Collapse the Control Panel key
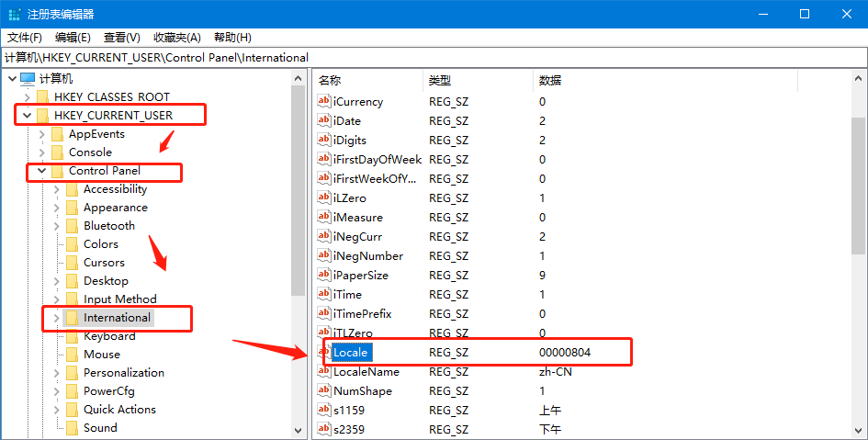 point(41,171)
